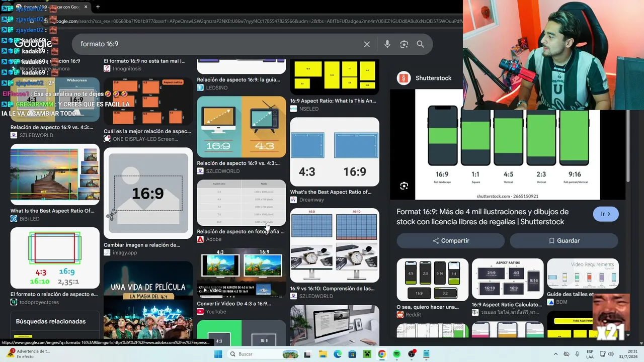Switch to Google Chrome in the taskbar

382,354
